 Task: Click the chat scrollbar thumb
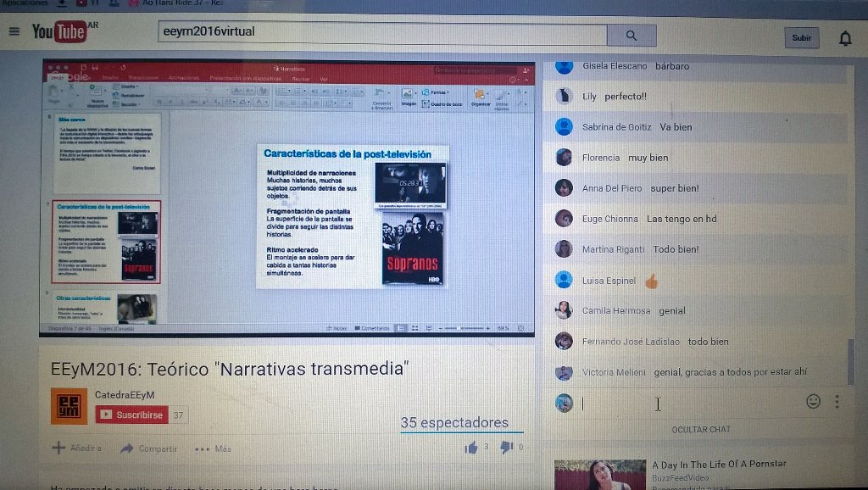(851, 361)
